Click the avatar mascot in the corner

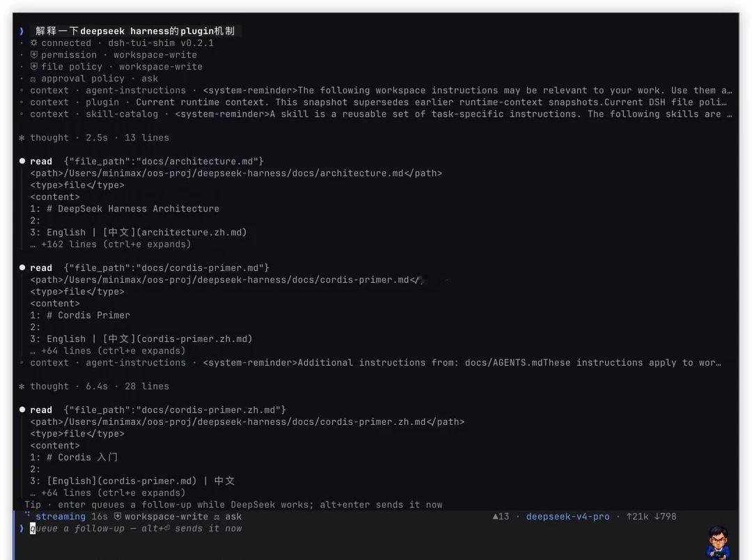pos(718,542)
